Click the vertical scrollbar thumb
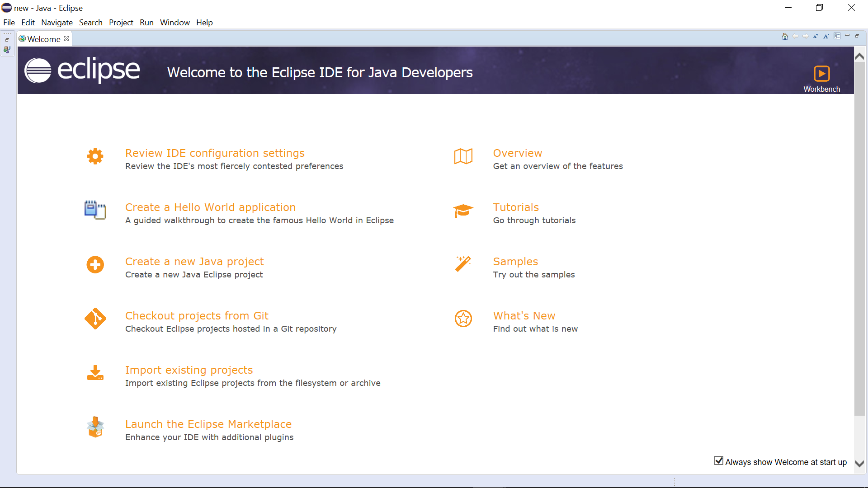 click(x=859, y=239)
